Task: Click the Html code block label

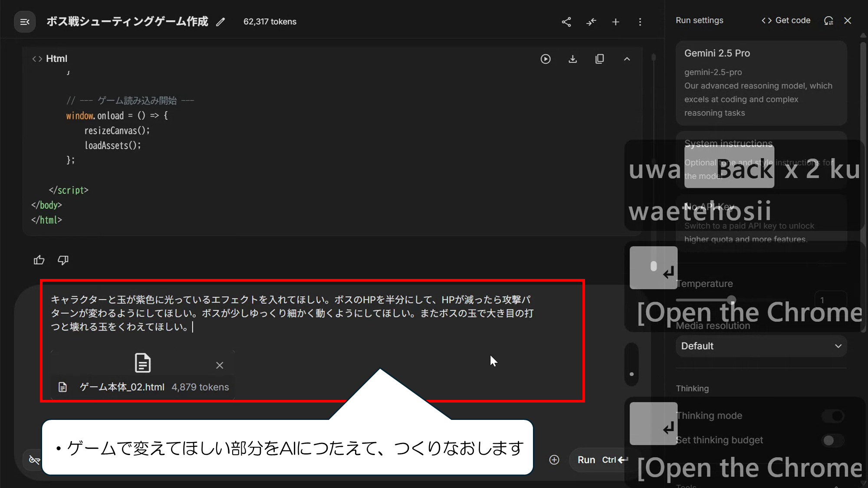Action: click(x=56, y=59)
